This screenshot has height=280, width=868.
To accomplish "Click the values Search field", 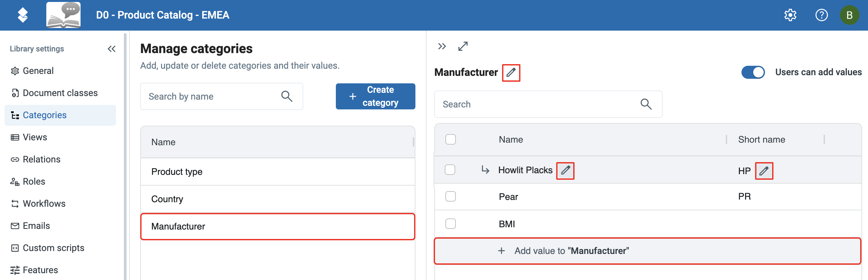I will point(548,104).
